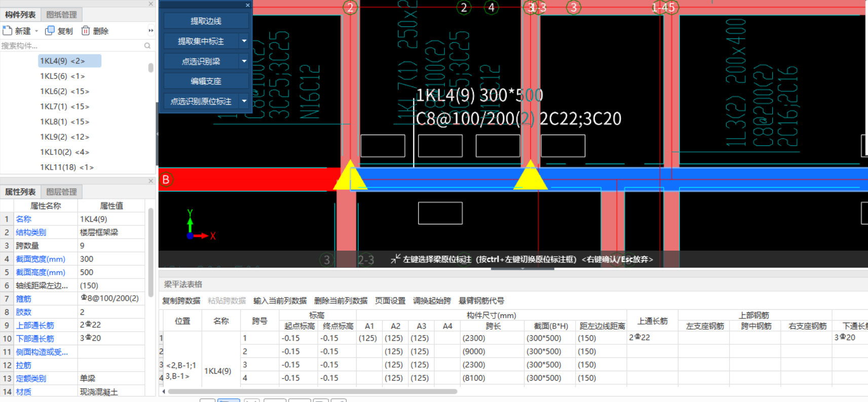Click the 截面宽度 value 300

pos(111,259)
